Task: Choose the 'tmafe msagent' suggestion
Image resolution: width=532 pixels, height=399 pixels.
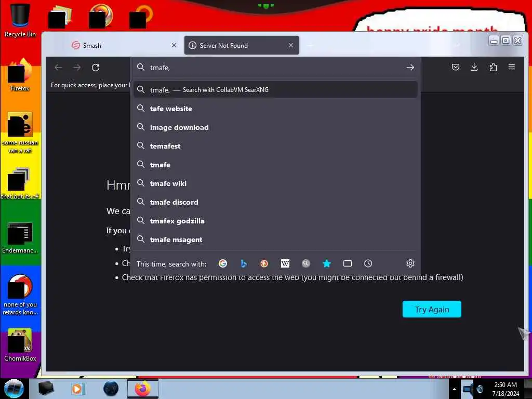Action: (x=275, y=240)
